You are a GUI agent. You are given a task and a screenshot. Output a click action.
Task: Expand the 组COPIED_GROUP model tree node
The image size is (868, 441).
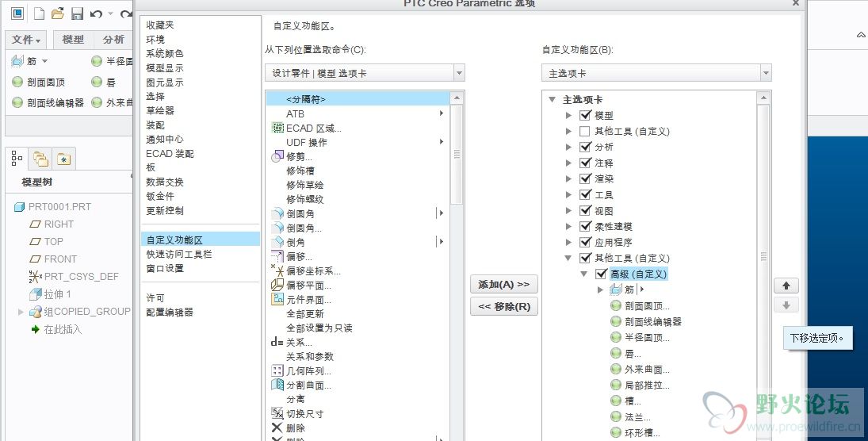point(21,312)
